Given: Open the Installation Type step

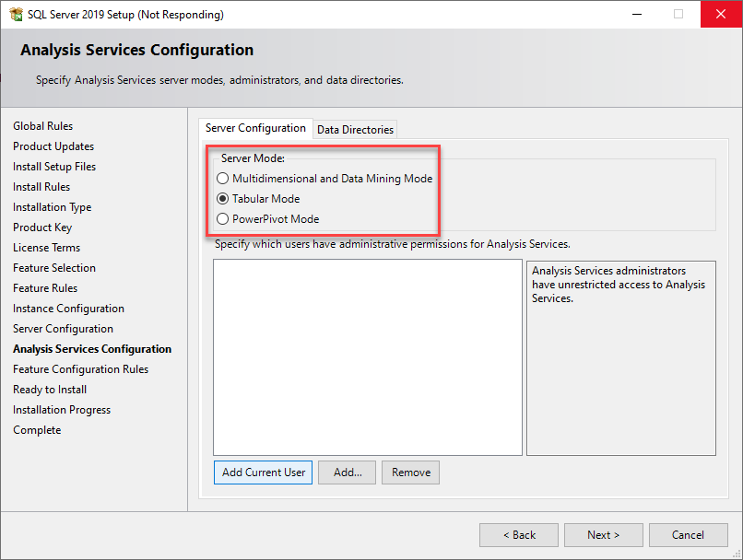Looking at the screenshot, I should (52, 206).
